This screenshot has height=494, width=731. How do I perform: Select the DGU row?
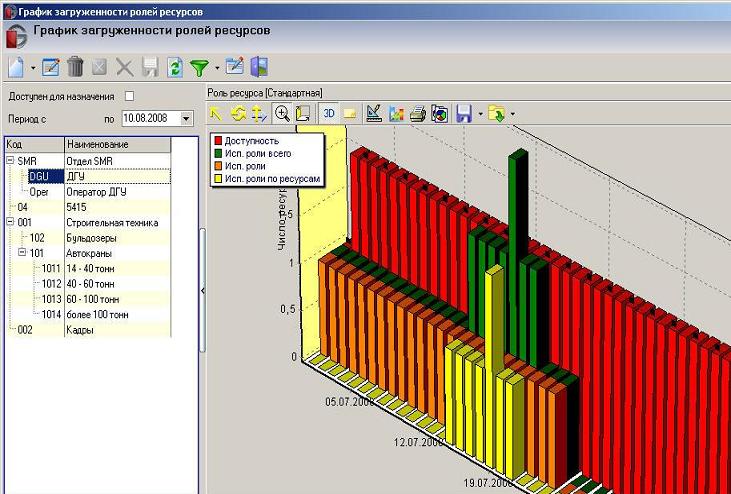pos(88,176)
